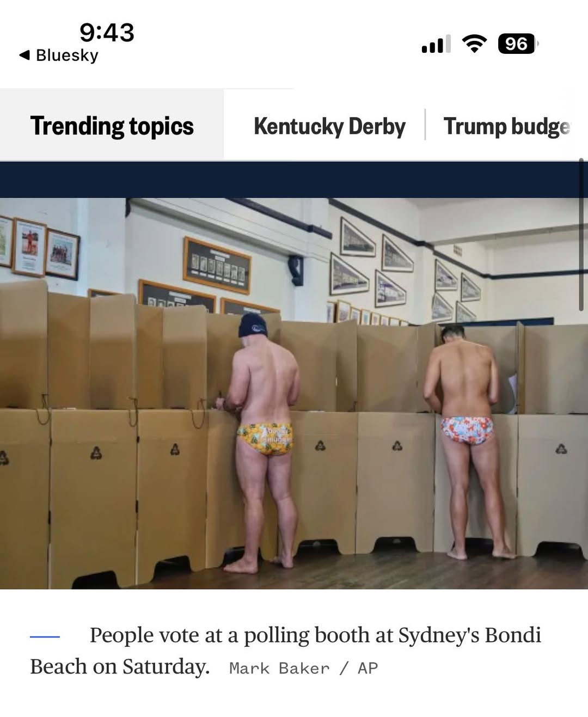Open the Bondi Beach polling booth photo
This screenshot has width=588, height=717.
pos(294,393)
